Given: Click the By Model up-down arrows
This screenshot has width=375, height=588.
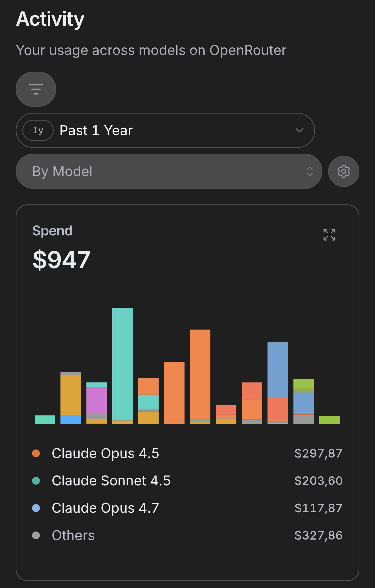Looking at the screenshot, I should coord(310,171).
